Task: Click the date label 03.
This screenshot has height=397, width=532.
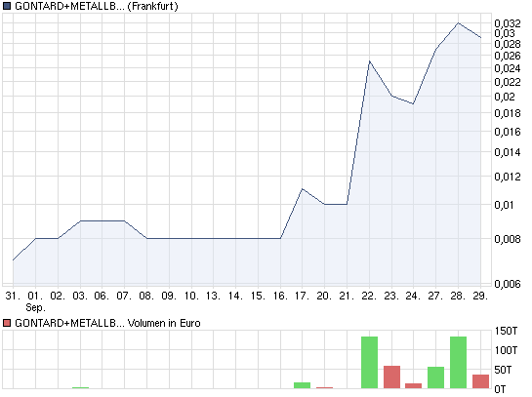Action: point(80,296)
